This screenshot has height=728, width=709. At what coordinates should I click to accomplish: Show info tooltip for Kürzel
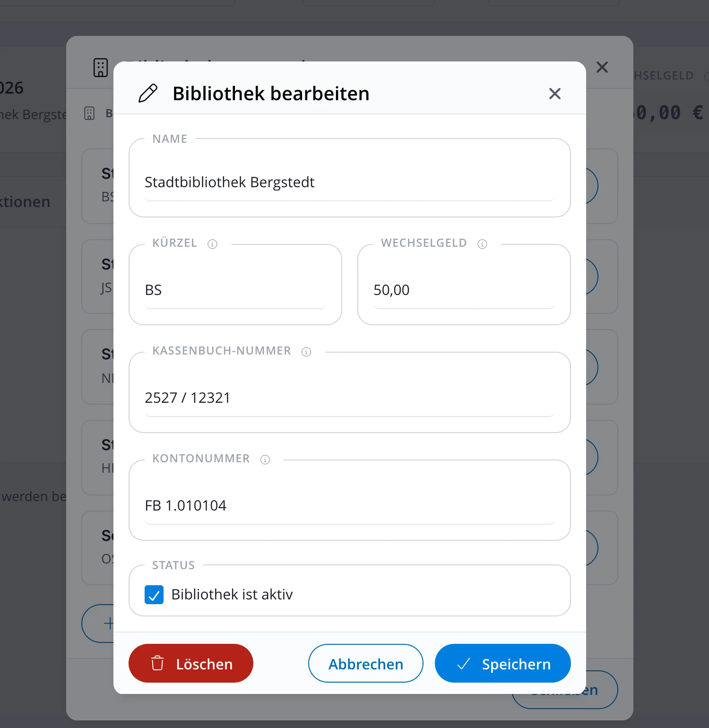[x=213, y=244]
